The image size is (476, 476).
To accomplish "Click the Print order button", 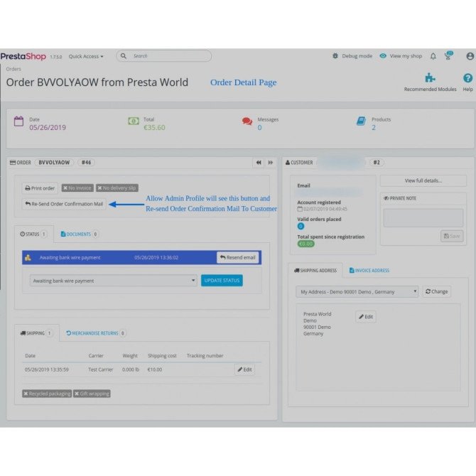I will (x=40, y=188).
